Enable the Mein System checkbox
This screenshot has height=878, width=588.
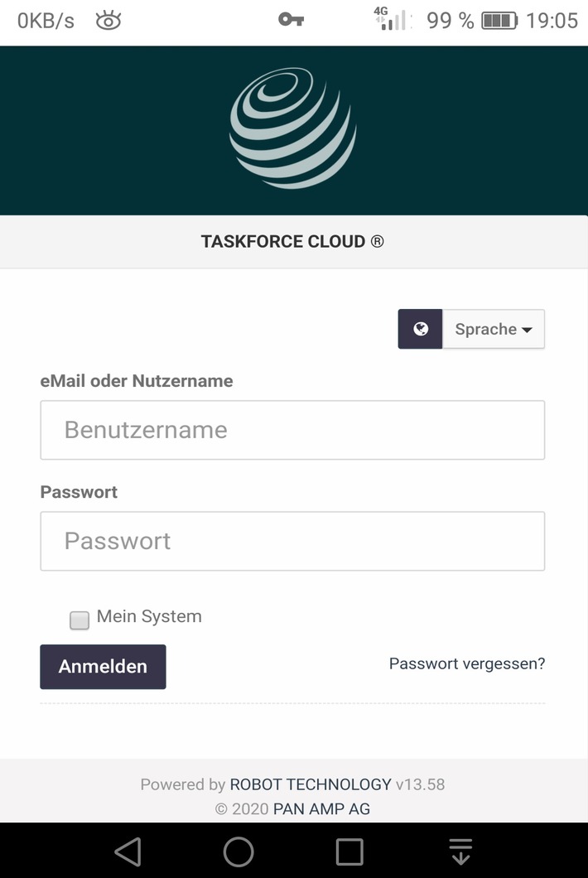click(x=80, y=620)
